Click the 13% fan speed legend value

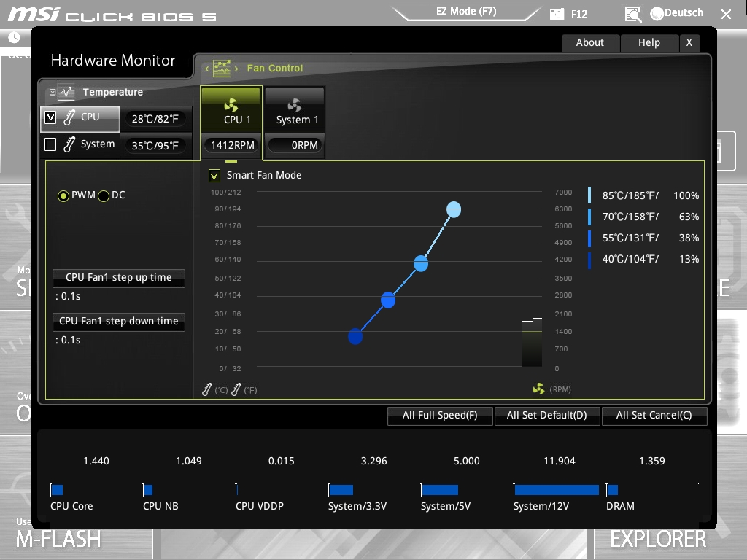click(x=689, y=259)
